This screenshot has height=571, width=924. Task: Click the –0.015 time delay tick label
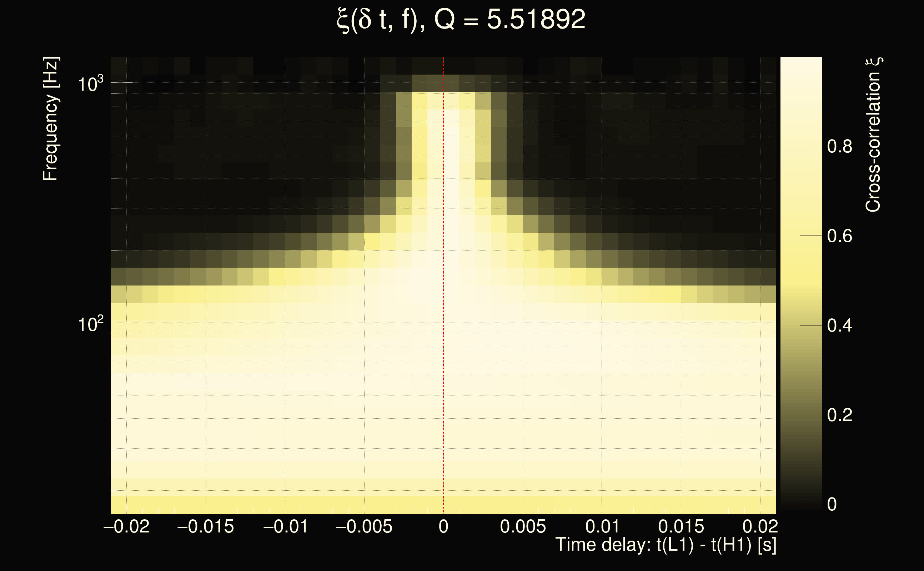coord(206,526)
